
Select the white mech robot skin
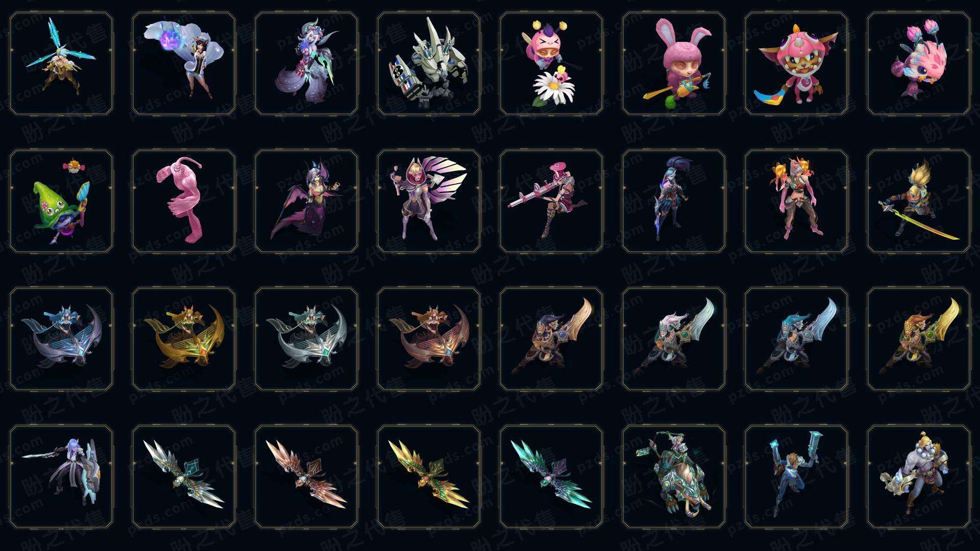click(x=429, y=63)
